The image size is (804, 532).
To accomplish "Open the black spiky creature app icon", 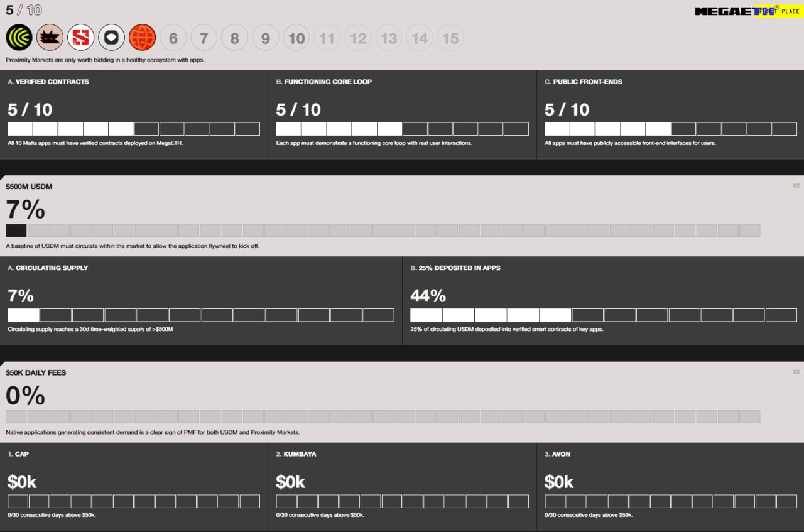I will click(50, 38).
